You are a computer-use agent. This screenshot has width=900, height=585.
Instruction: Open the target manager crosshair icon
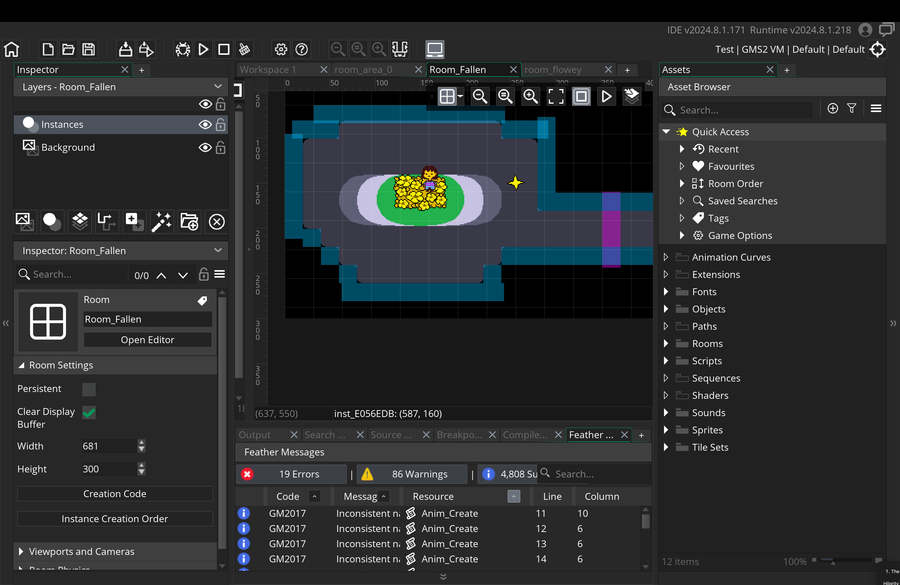(878, 49)
